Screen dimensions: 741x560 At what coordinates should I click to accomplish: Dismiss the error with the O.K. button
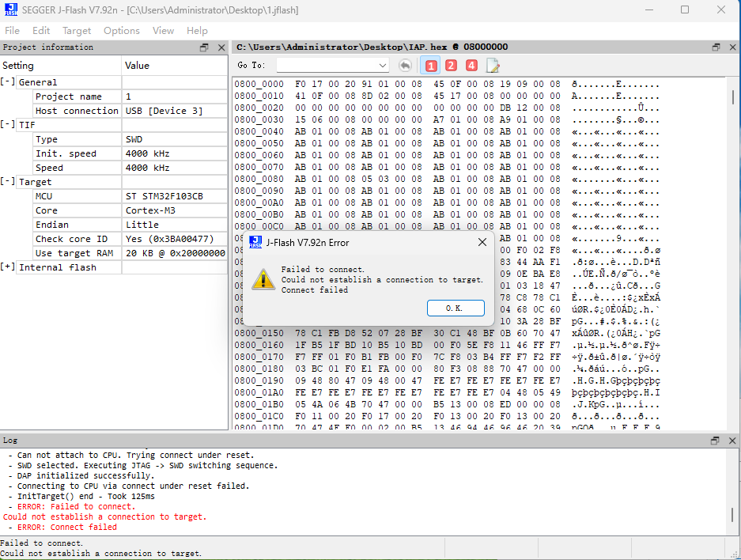coord(456,308)
